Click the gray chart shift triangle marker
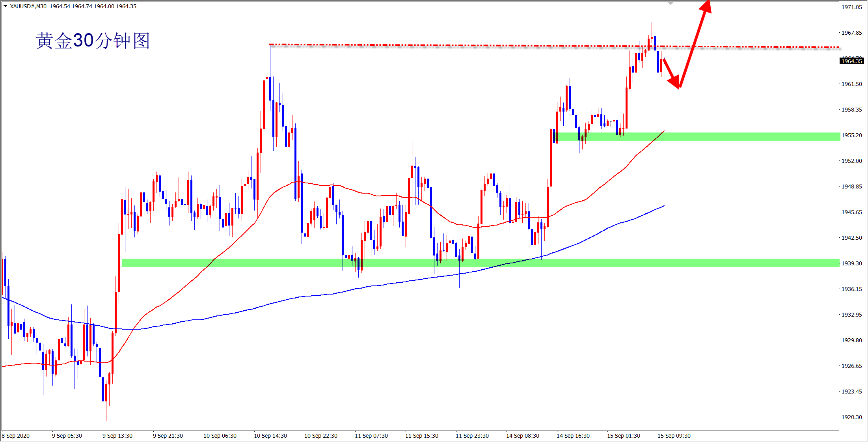 click(x=671, y=4)
